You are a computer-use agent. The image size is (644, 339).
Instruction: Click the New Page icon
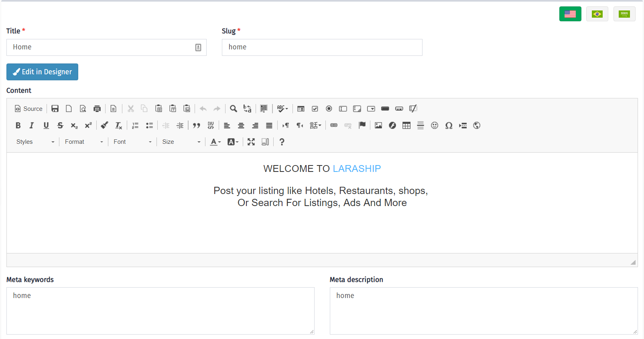[x=69, y=109]
